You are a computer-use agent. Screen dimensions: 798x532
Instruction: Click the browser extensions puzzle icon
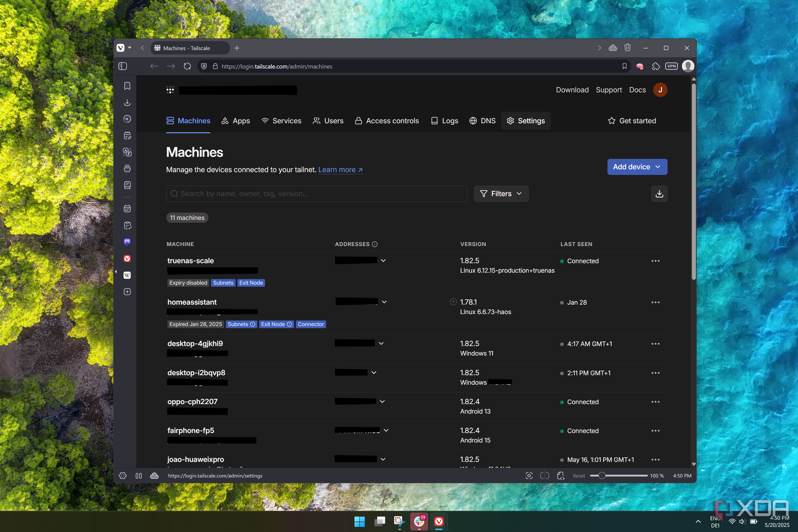pos(656,66)
